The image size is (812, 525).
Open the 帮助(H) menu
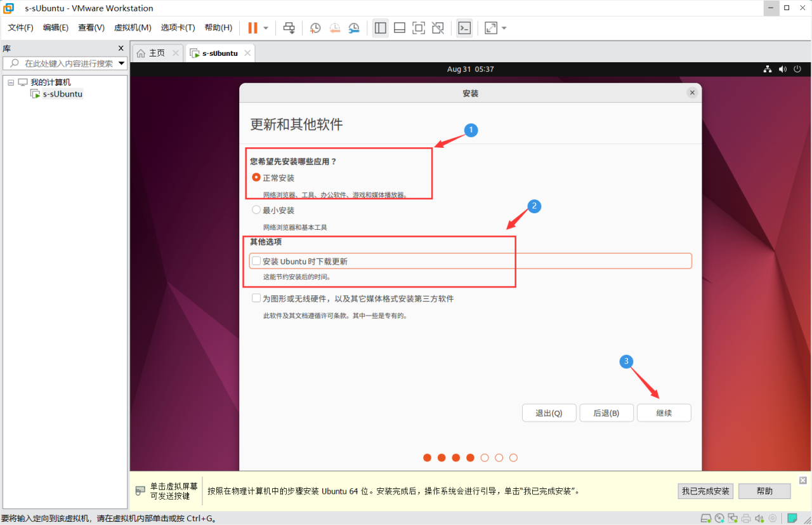tap(218, 28)
